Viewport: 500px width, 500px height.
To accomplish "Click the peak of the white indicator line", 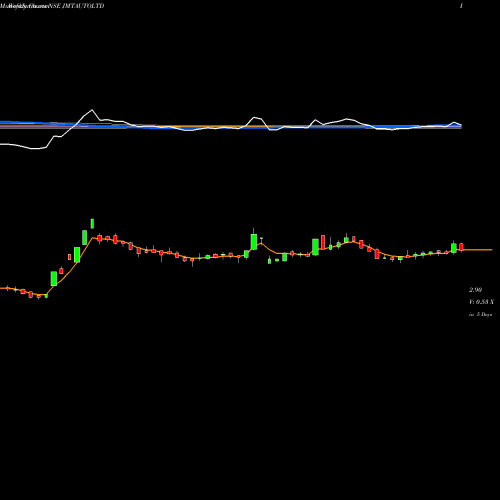I will click(x=92, y=110).
